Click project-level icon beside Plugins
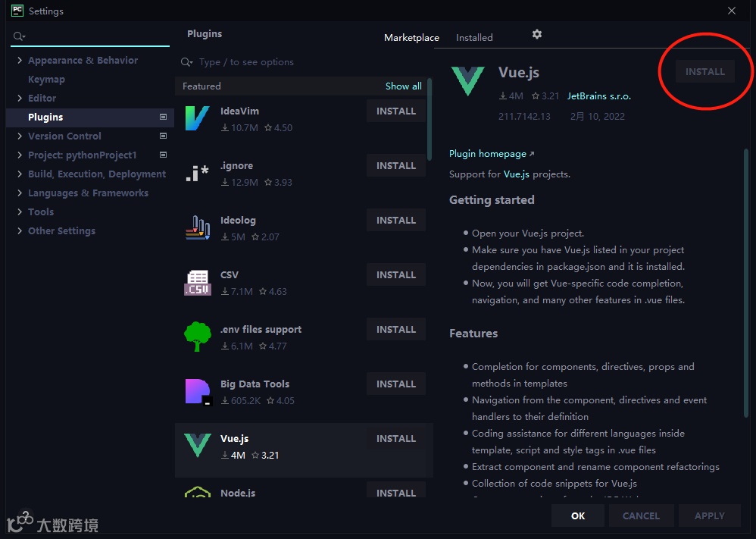 coord(163,117)
